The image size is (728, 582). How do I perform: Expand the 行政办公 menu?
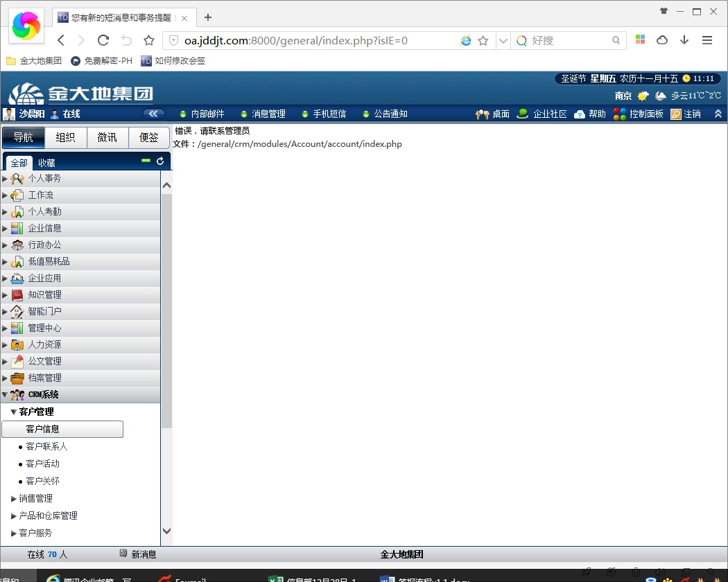(81, 245)
